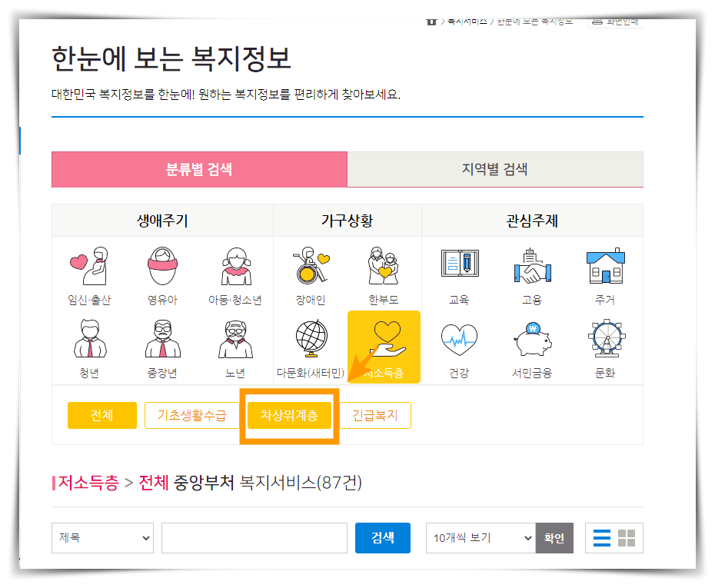715x588 pixels.
Task: Select the 고용 handshake employment icon
Action: click(x=532, y=266)
